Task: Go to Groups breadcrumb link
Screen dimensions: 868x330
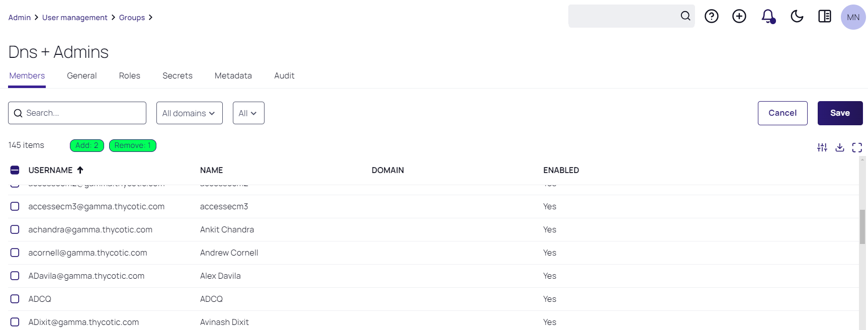Action: click(132, 18)
